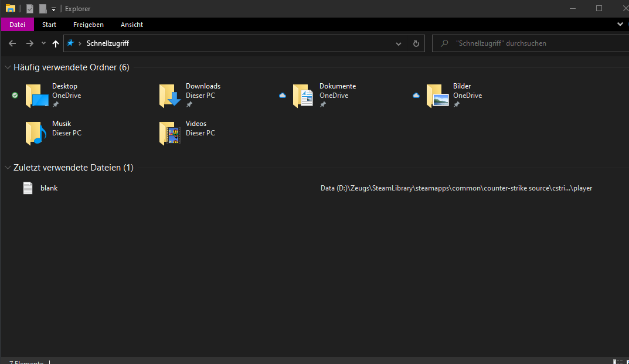The image size is (629, 364).
Task: Click Dieser PC label under Musik
Action: coord(67,133)
